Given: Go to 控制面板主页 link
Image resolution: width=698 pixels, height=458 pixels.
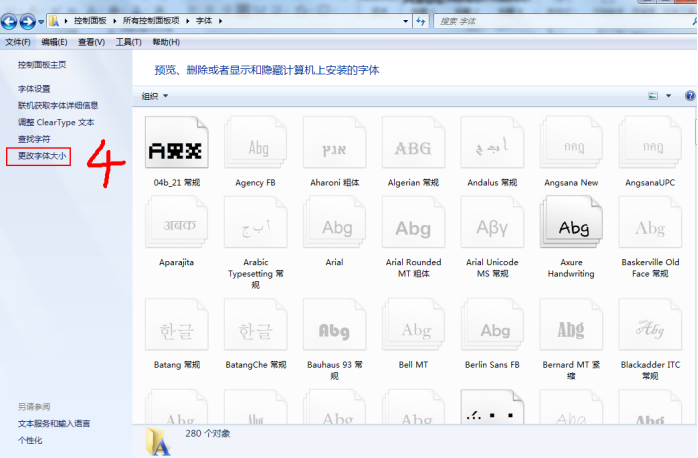Looking at the screenshot, I should click(42, 65).
